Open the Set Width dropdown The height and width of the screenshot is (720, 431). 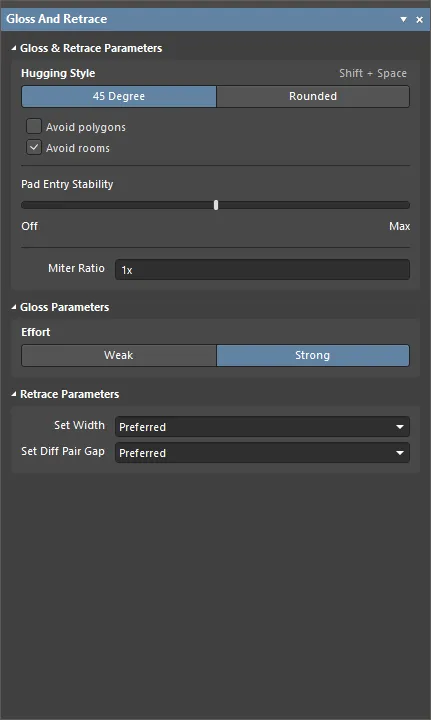click(262, 427)
